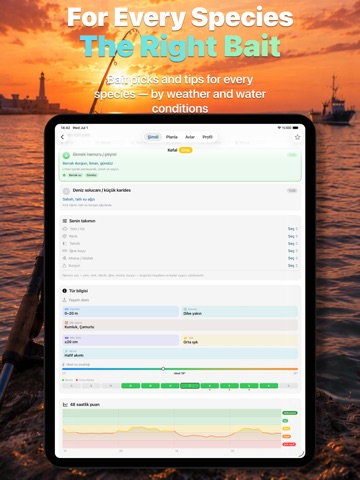The height and width of the screenshot is (480, 360).
Task: Click the orange legend badge beside chart
Action: click(x=286, y=436)
